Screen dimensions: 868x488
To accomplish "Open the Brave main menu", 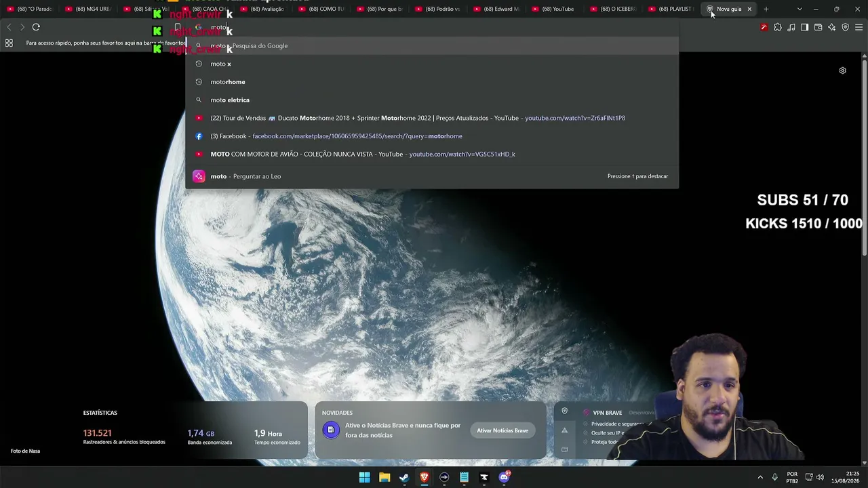I will point(859,27).
